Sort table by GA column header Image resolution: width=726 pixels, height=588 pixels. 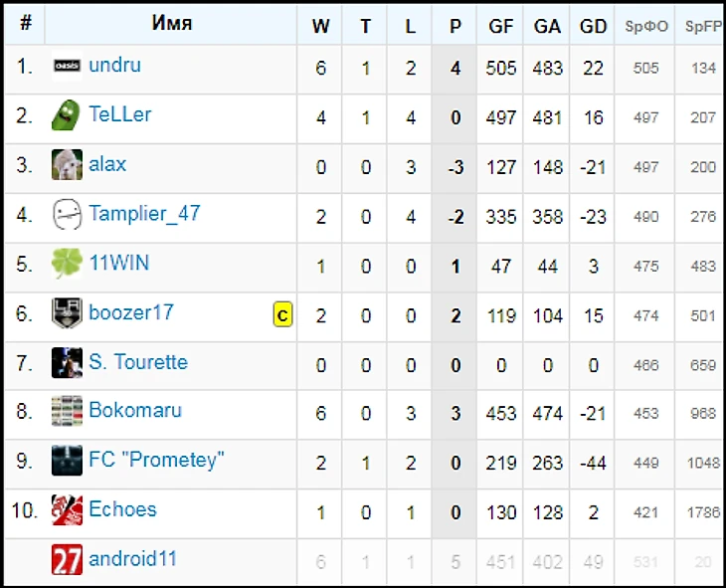[547, 27]
